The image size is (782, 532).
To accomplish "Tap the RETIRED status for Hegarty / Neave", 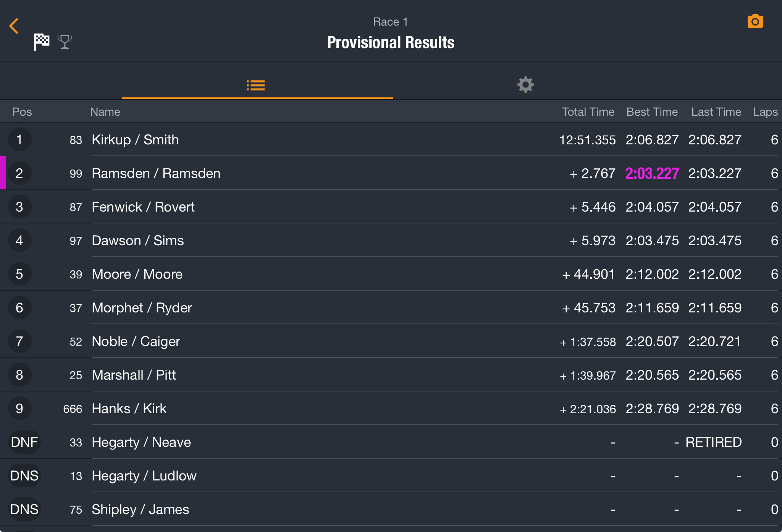I will click(x=713, y=442).
